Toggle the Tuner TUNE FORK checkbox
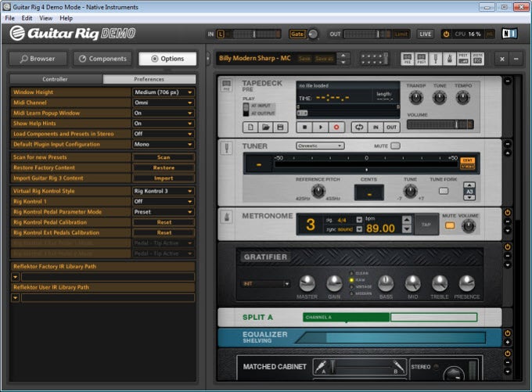The width and height of the screenshot is (532, 392). (x=444, y=191)
